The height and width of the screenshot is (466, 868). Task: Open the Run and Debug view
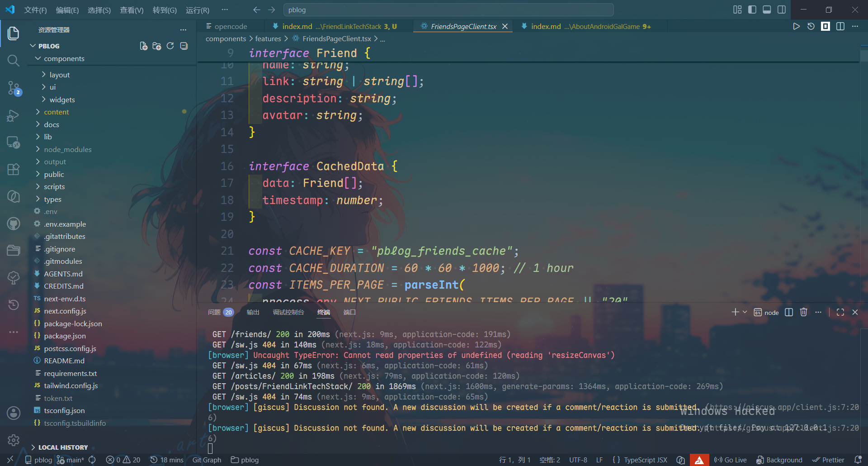pyautogui.click(x=14, y=116)
